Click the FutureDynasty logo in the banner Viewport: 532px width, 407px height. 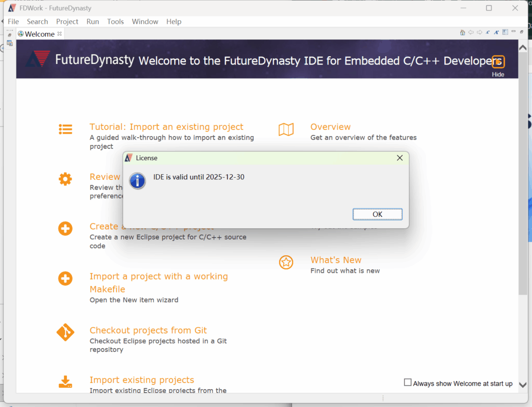(38, 59)
